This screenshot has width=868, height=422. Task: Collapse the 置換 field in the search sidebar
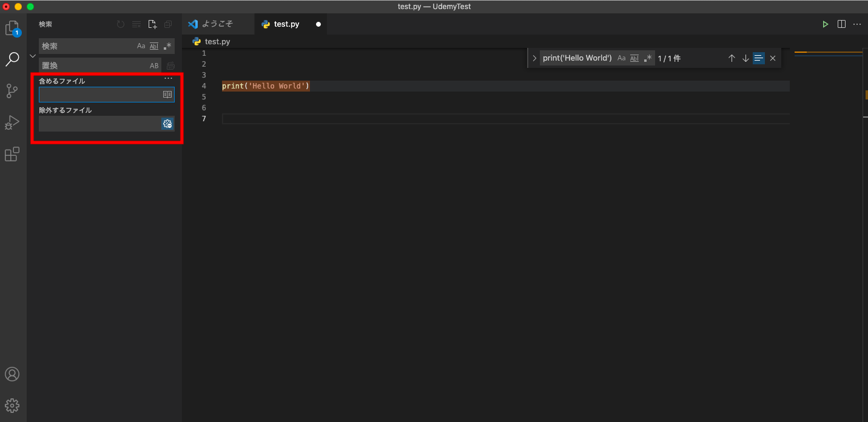coord(33,56)
